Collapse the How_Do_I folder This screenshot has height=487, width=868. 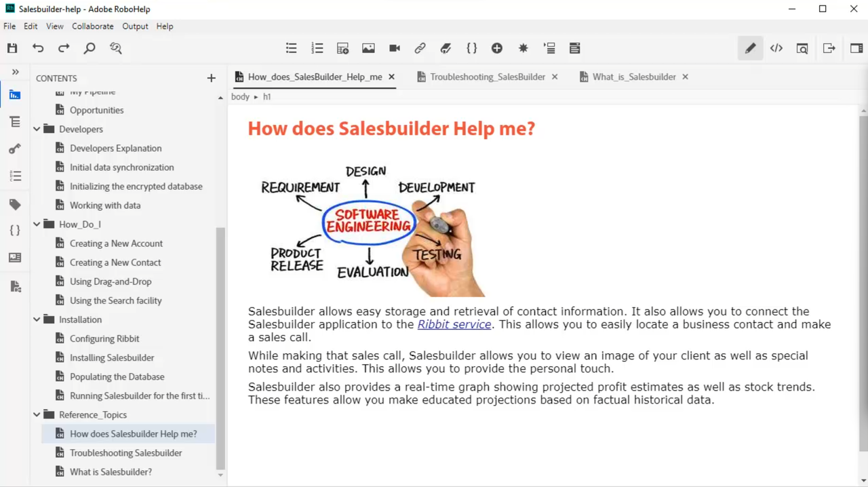37,224
